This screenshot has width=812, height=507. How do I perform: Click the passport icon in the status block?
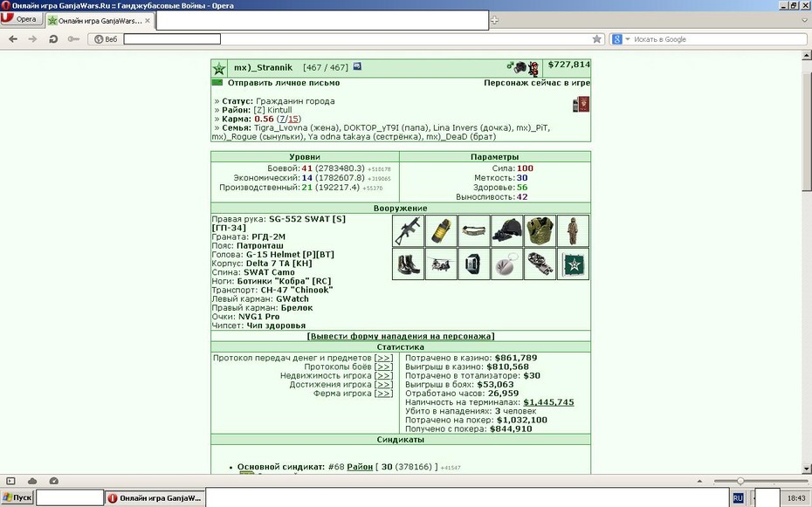coord(581,104)
